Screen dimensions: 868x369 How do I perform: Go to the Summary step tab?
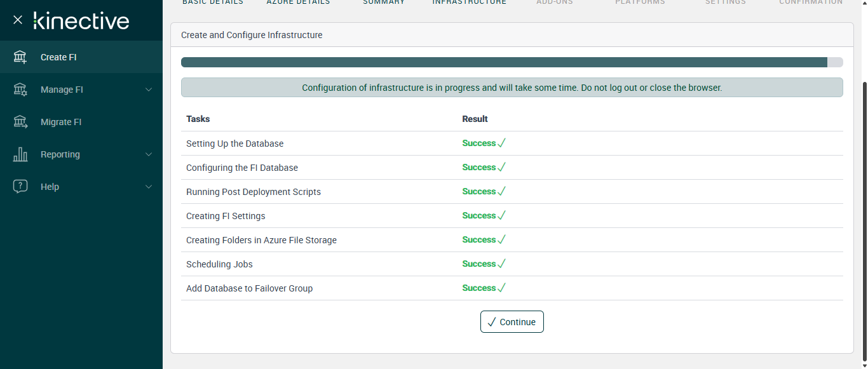[384, 3]
